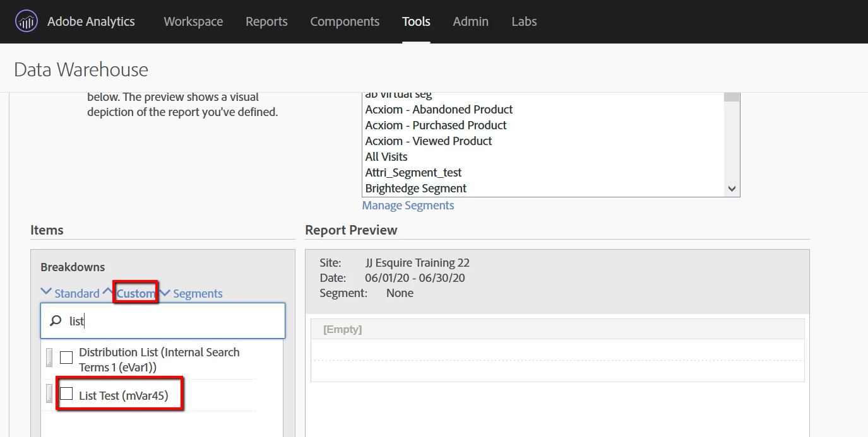868x437 pixels.
Task: Collapse the Custom breakdowns section
Action: pyautogui.click(x=129, y=293)
